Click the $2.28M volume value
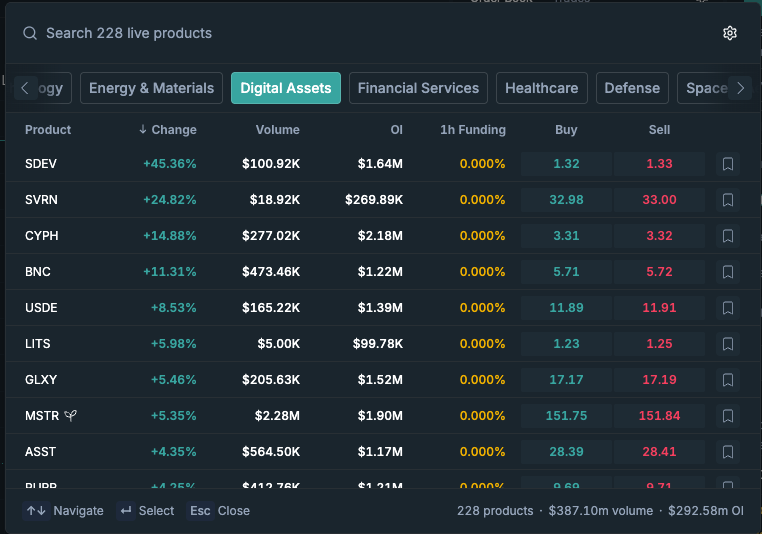This screenshot has width=762, height=534. [277, 415]
